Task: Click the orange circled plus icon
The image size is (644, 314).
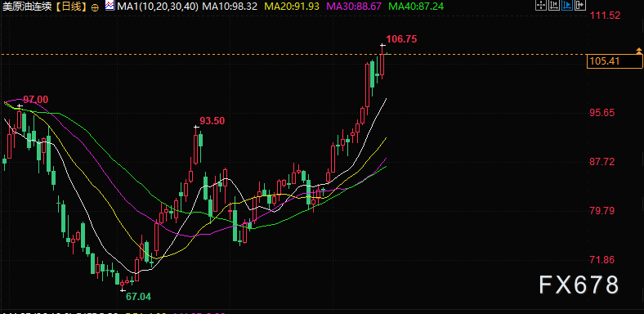Action: click(x=95, y=7)
